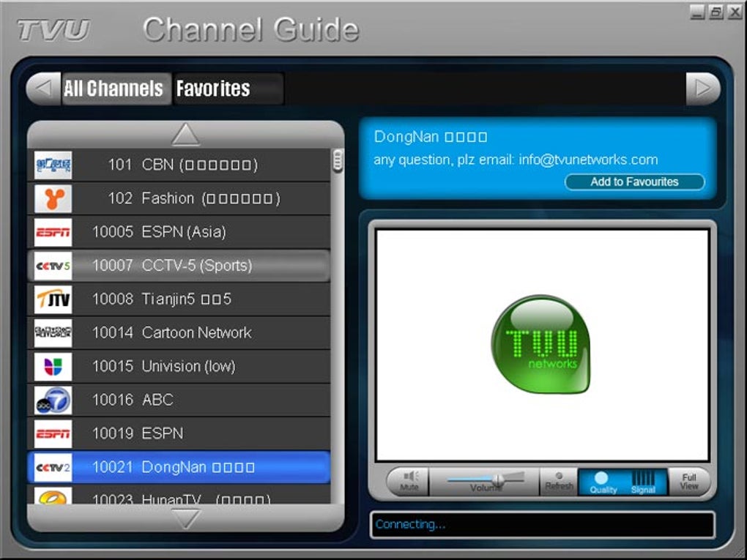Select channel 10007 CCTV-5 (Sports)

178,266
